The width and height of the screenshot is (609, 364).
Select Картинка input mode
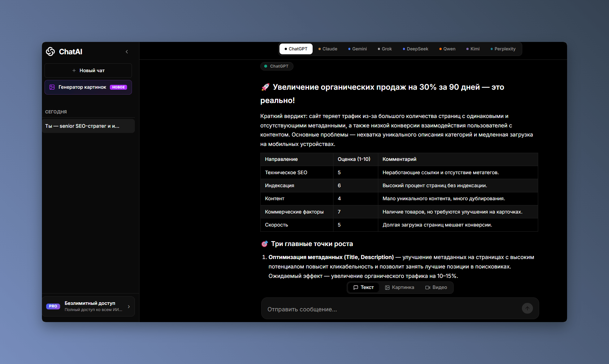399,287
